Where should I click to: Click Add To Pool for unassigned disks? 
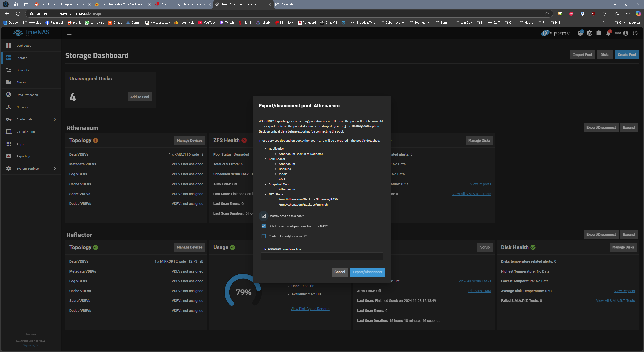click(140, 97)
